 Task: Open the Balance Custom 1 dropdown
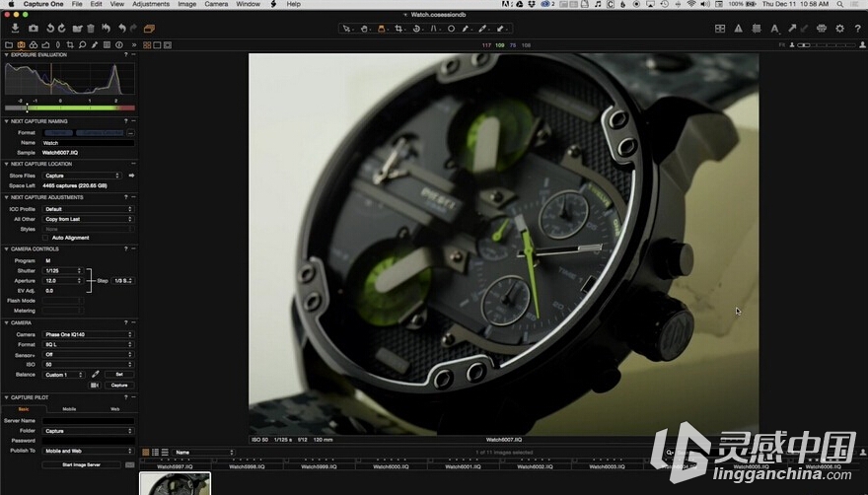63,375
